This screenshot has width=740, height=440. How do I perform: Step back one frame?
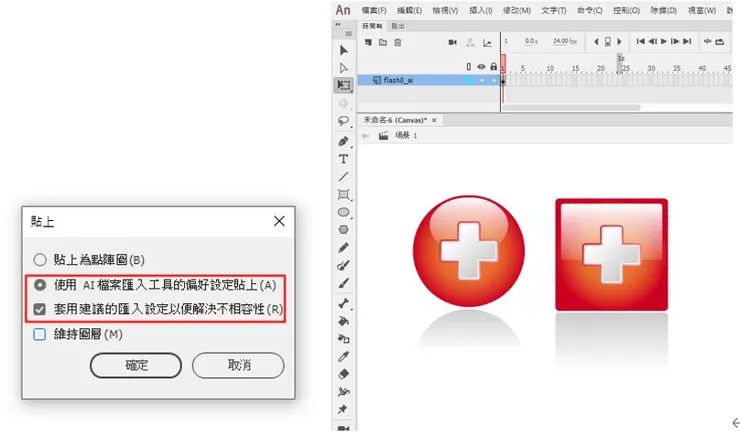point(652,42)
